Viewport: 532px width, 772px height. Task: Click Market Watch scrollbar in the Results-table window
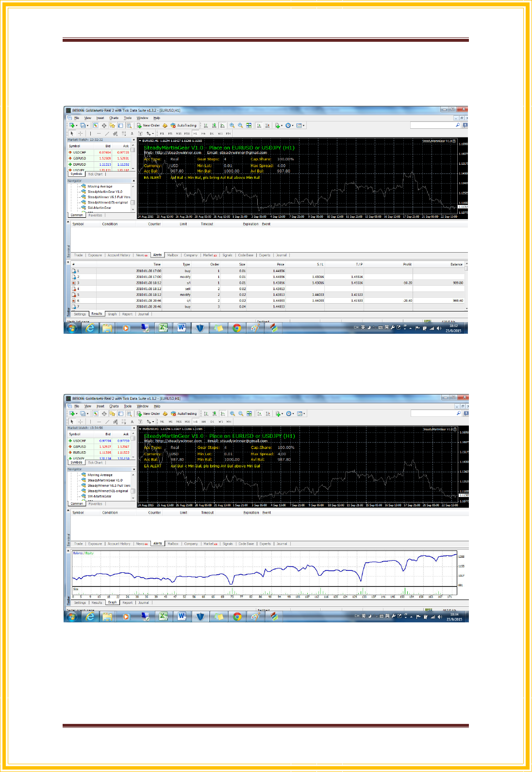[133, 158]
